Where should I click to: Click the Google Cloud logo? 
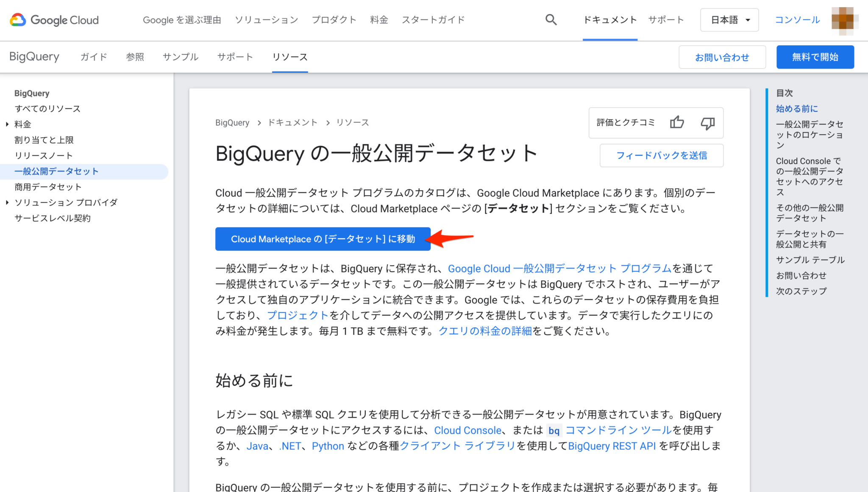(x=54, y=19)
